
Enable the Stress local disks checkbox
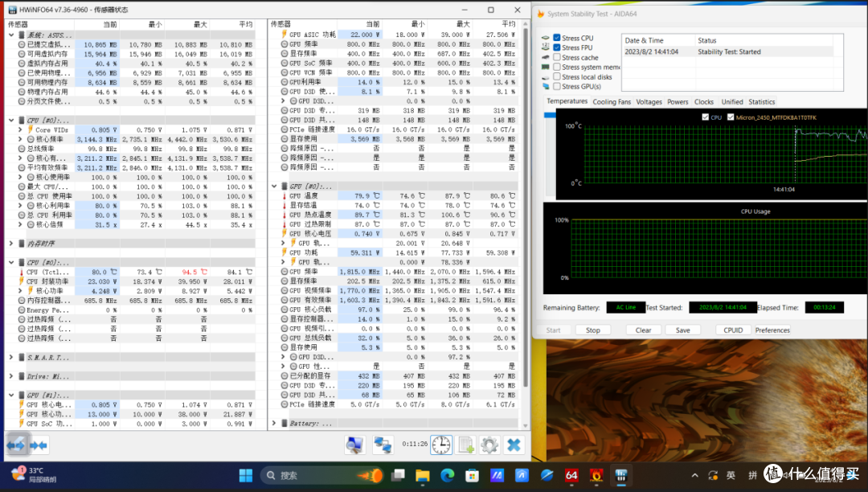click(557, 76)
